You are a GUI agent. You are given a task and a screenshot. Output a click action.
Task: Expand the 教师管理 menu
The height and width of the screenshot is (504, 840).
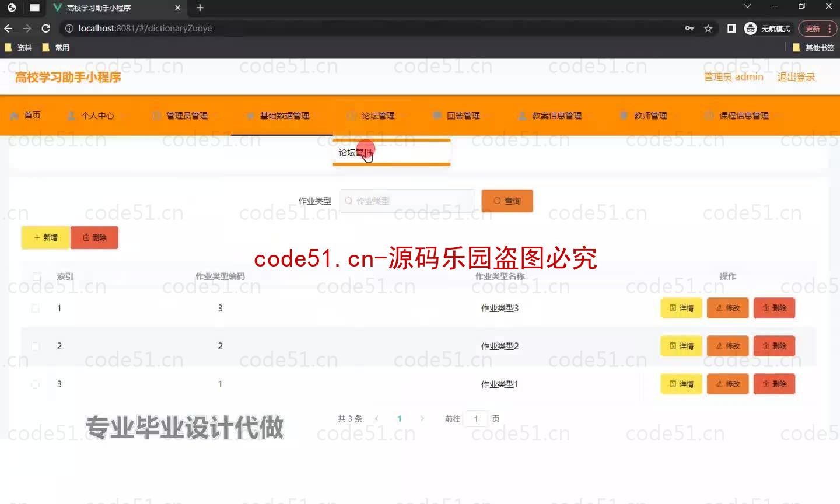(643, 116)
